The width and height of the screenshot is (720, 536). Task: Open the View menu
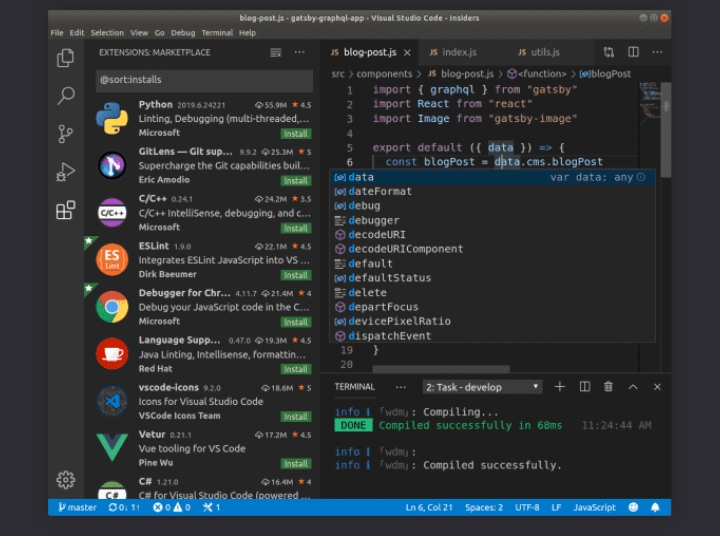(x=139, y=33)
